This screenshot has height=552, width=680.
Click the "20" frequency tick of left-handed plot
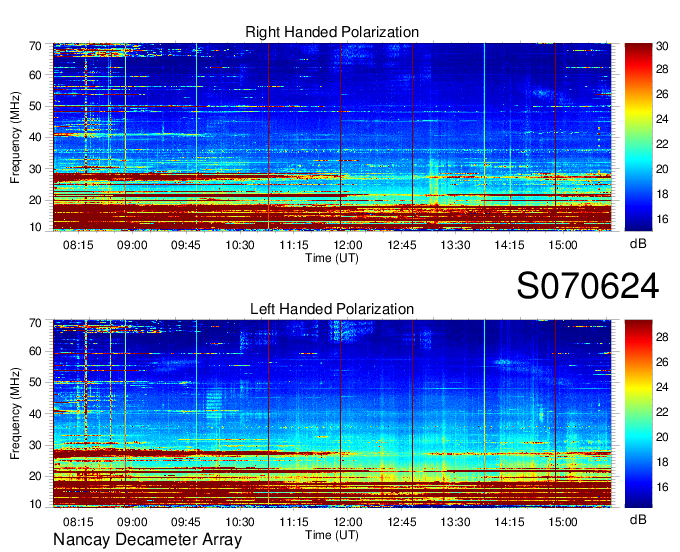click(35, 476)
